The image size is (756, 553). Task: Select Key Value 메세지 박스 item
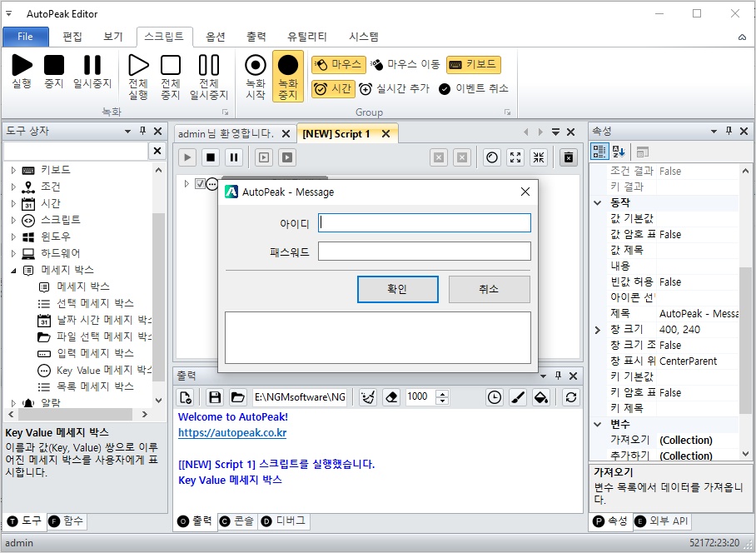click(x=94, y=371)
